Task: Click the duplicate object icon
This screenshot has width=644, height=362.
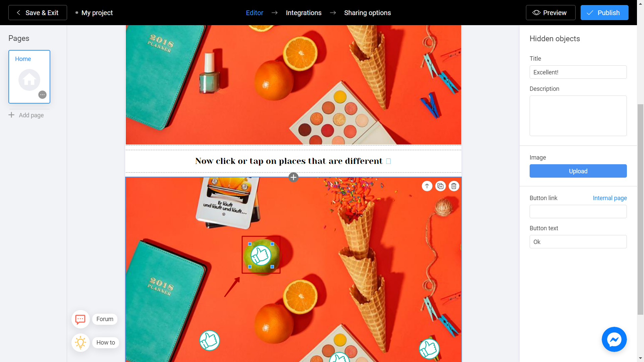Action: (440, 186)
